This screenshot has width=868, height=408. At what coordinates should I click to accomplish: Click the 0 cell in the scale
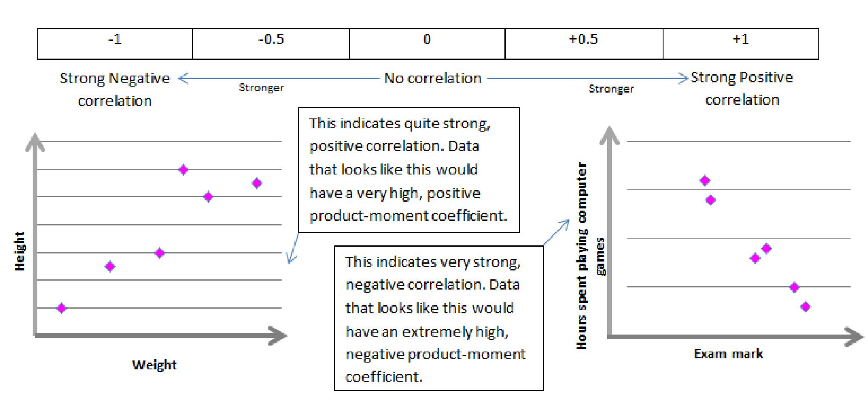pyautogui.click(x=427, y=44)
